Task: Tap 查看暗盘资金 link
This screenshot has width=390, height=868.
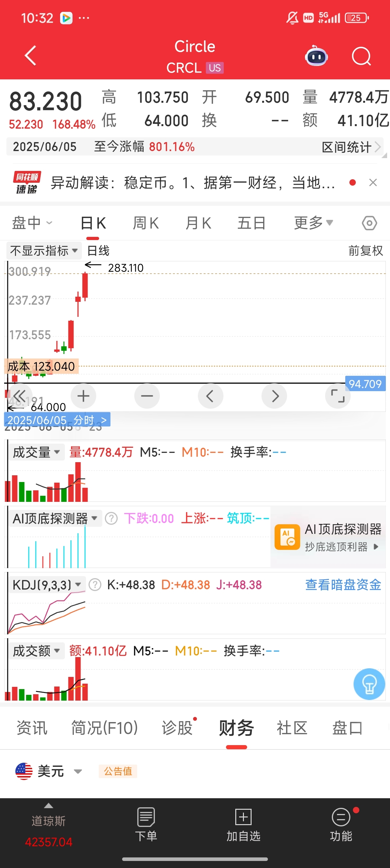Action: (343, 585)
